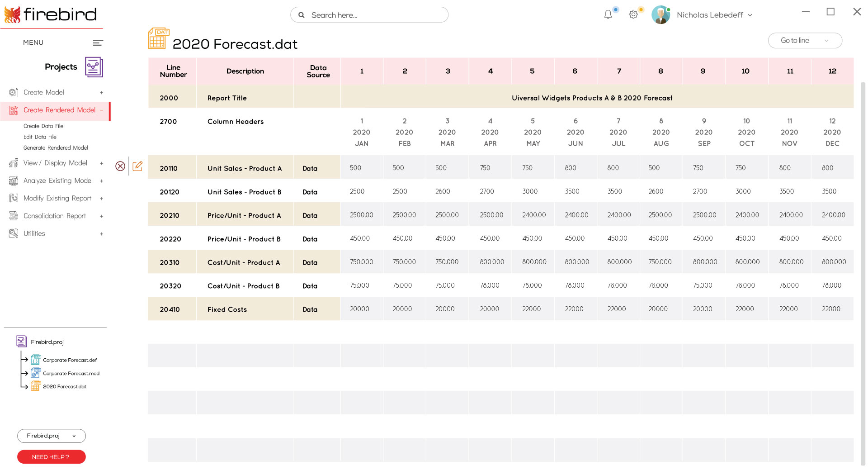868x470 pixels.
Task: Open the settings gear icon
Action: click(x=633, y=14)
